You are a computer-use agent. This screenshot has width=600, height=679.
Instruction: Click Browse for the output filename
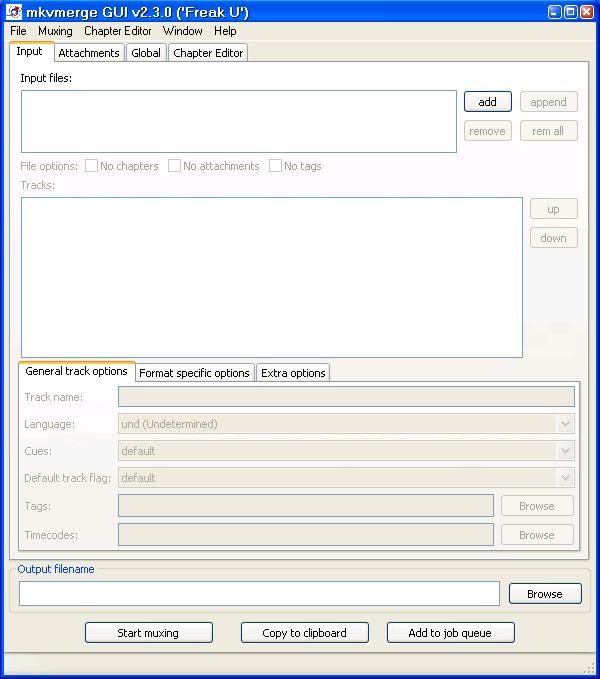click(545, 594)
